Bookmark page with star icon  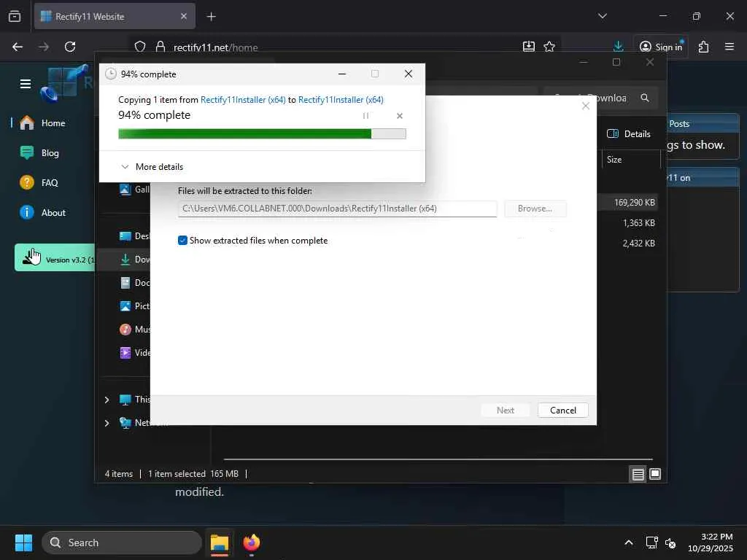tap(549, 47)
